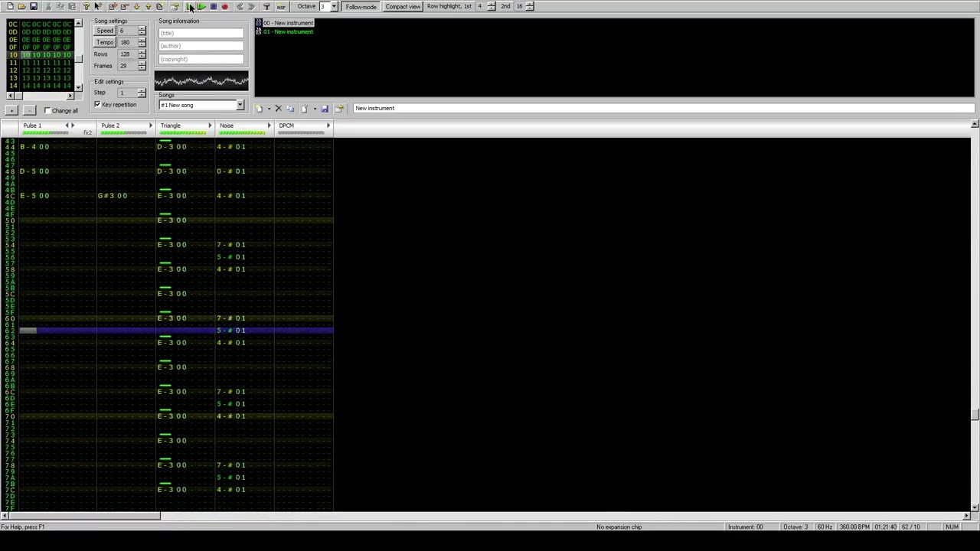Expand Pulse 2 effect columns
980x551 pixels.
[151, 126]
